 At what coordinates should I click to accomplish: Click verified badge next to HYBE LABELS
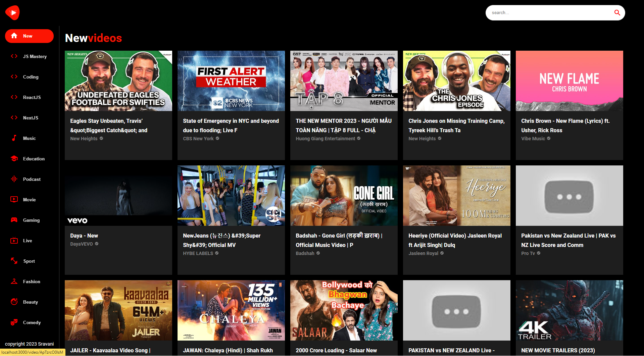point(217,253)
